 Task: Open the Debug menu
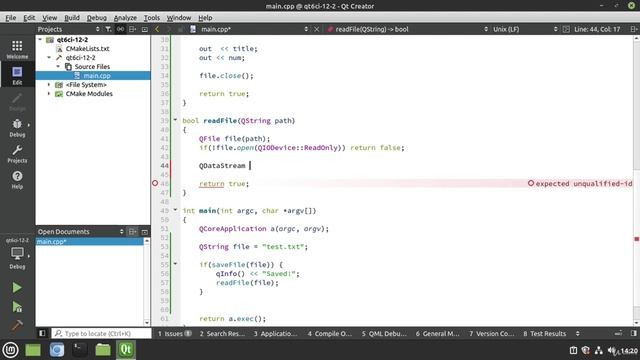(97, 18)
